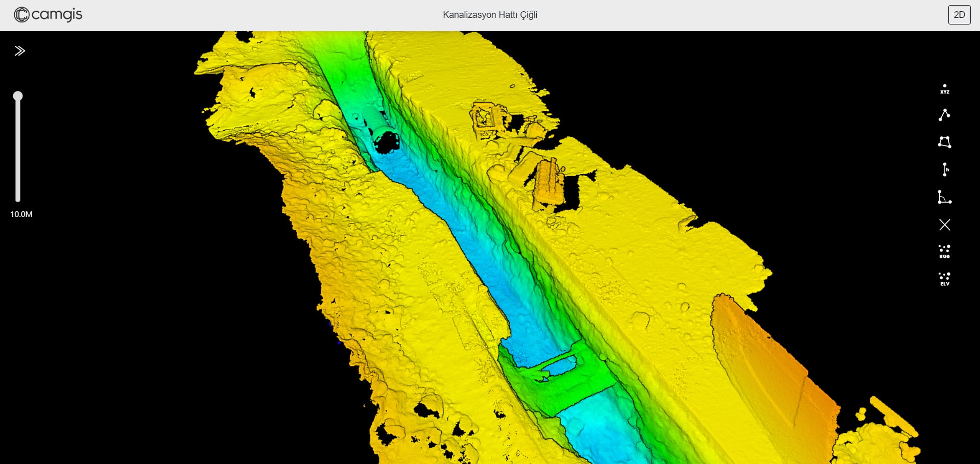Click the 10.0M slider value label
Screen dimensions: 980x464
(21, 214)
